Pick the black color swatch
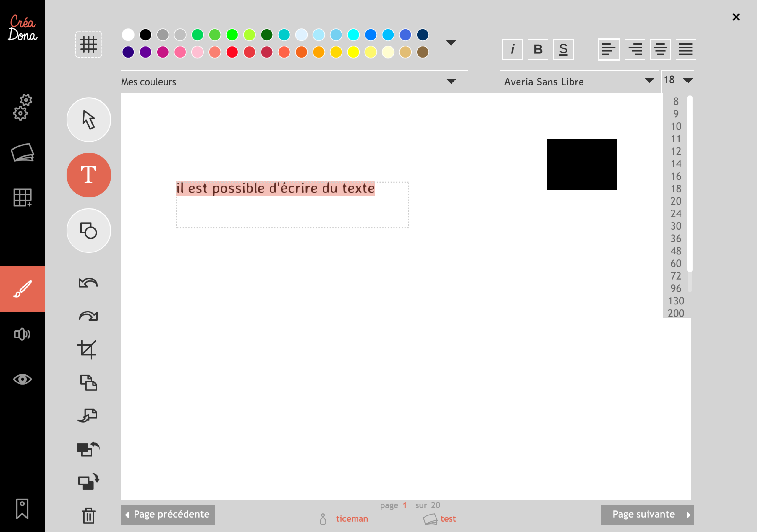 coord(145,35)
